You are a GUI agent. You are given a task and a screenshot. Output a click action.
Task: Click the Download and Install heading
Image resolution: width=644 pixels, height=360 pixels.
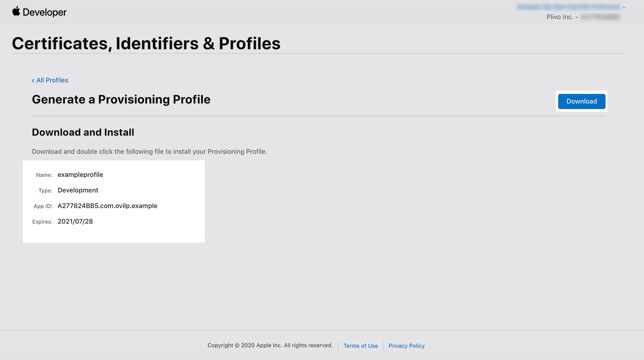pos(83,133)
